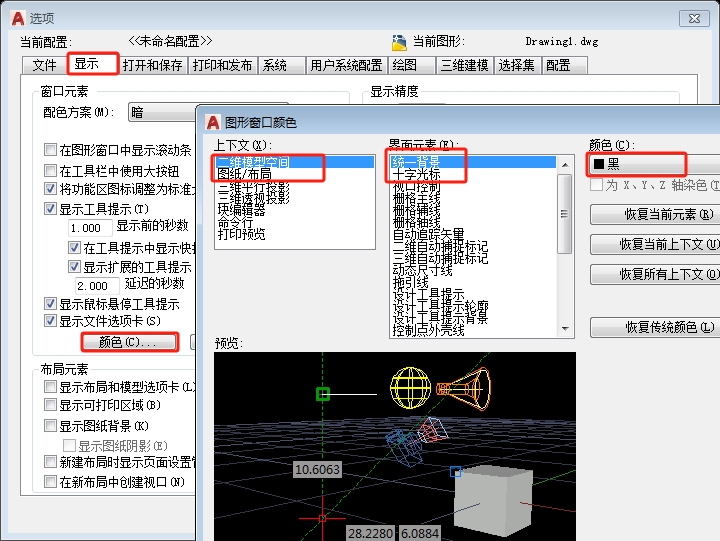
Task: Toggle 将功能区图标调整为标准 checkbox
Action: 50,188
